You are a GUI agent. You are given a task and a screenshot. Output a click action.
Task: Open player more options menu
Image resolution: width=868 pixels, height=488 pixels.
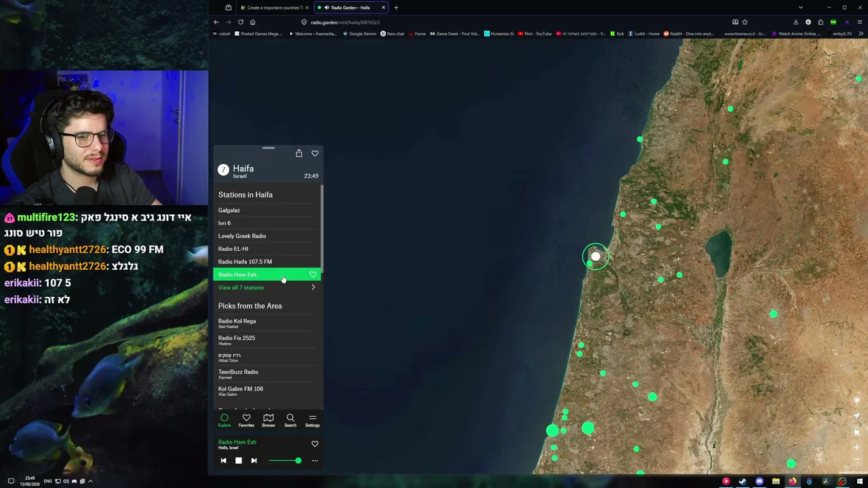[315, 461]
